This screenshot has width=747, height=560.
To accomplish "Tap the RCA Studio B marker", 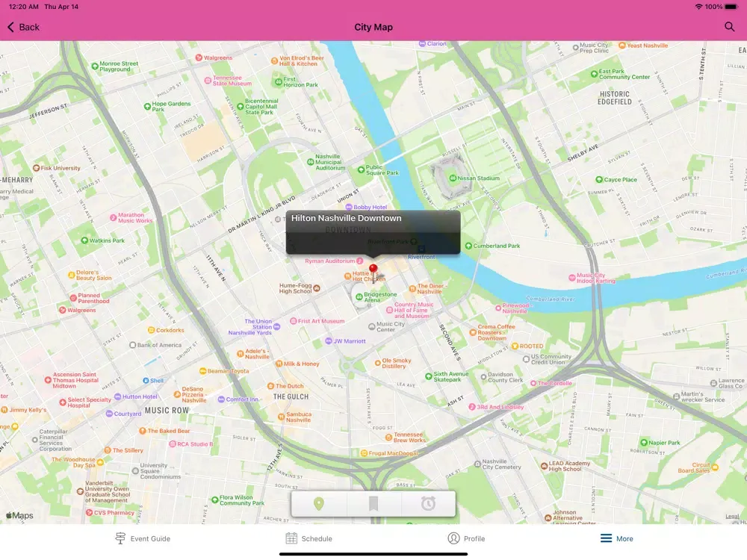I will [173, 444].
